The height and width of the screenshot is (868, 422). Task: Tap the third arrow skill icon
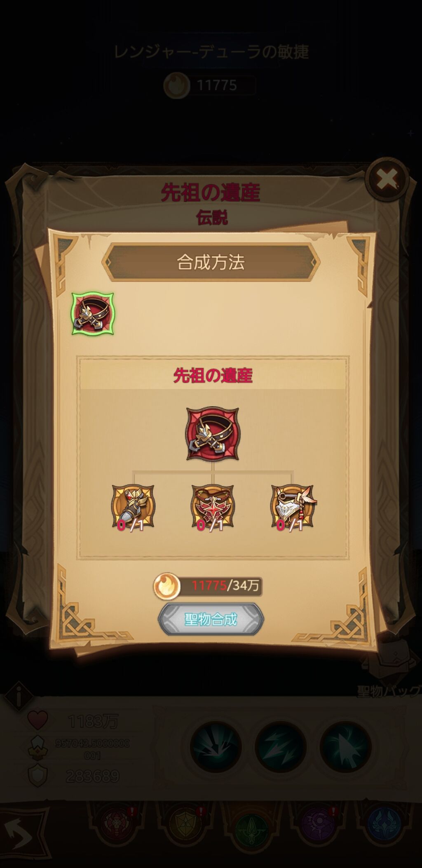(345, 747)
